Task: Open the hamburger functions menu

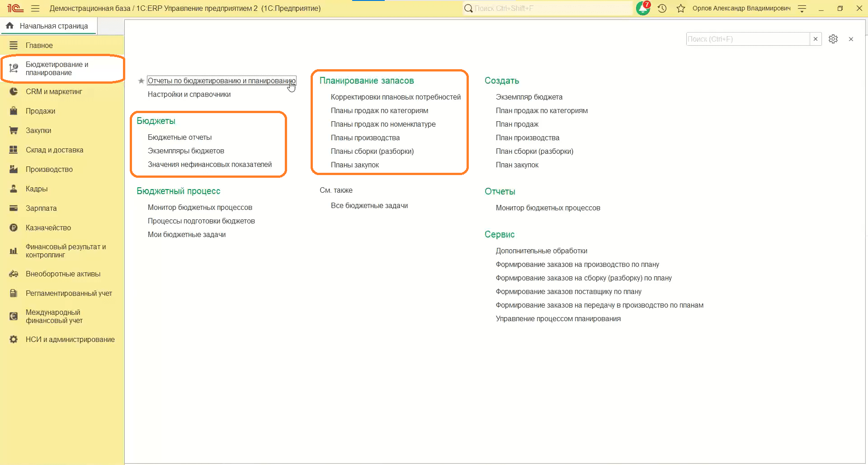Action: (35, 8)
